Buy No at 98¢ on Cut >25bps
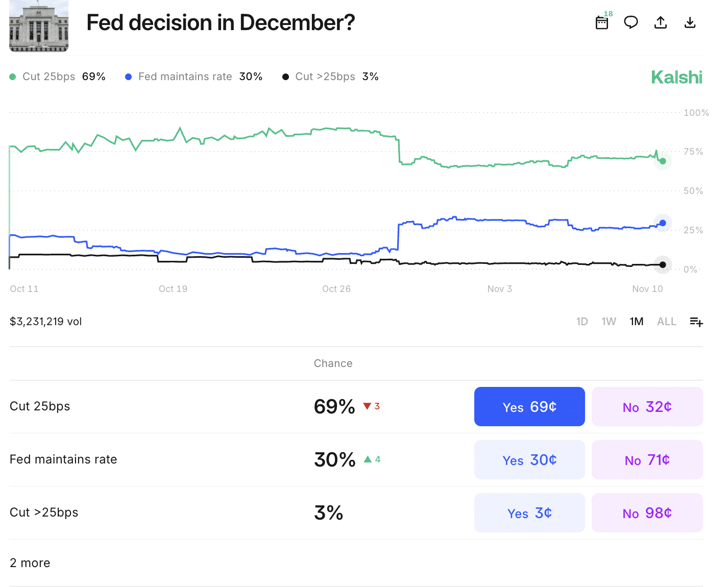The width and height of the screenshot is (728, 587). [647, 512]
